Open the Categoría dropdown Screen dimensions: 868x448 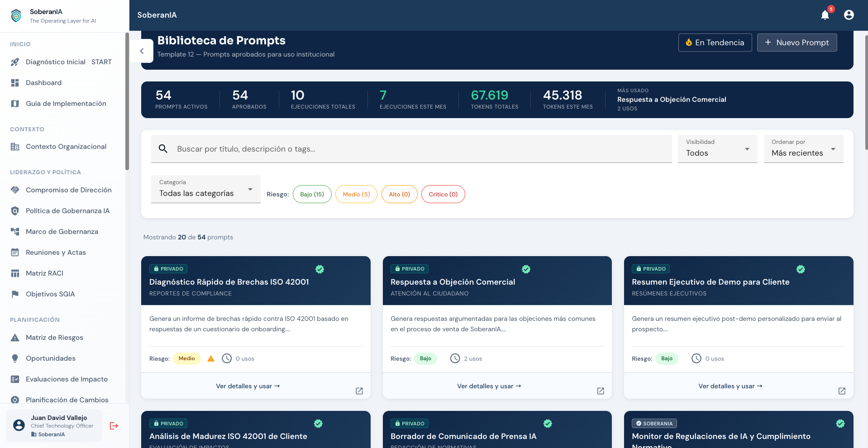[x=206, y=189]
